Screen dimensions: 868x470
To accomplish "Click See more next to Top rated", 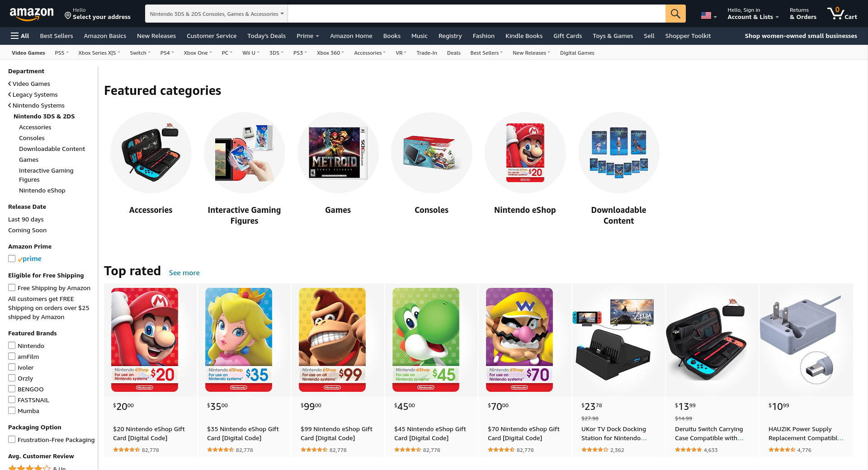I will click(x=184, y=273).
